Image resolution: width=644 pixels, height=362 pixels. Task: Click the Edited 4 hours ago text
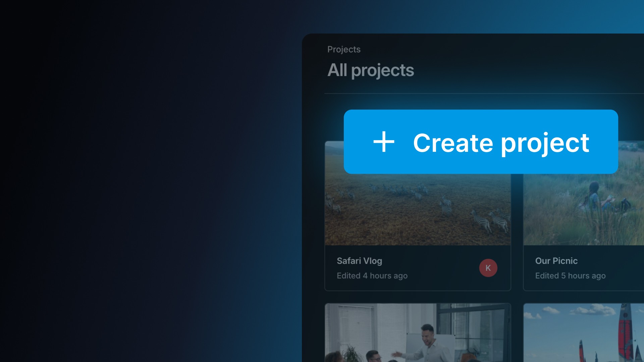click(372, 276)
